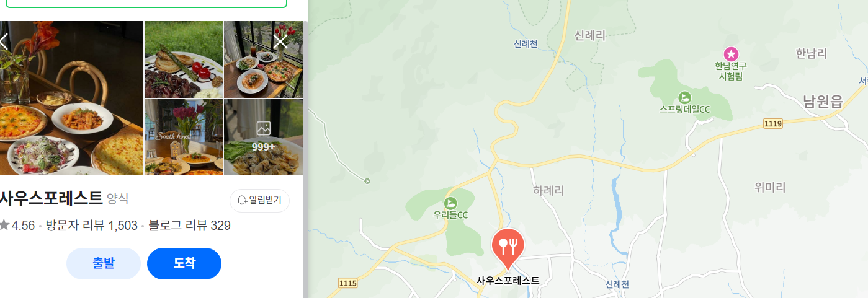This screenshot has width=868, height=298.
Task: Open the South Forest table photo
Action: pyautogui.click(x=184, y=138)
